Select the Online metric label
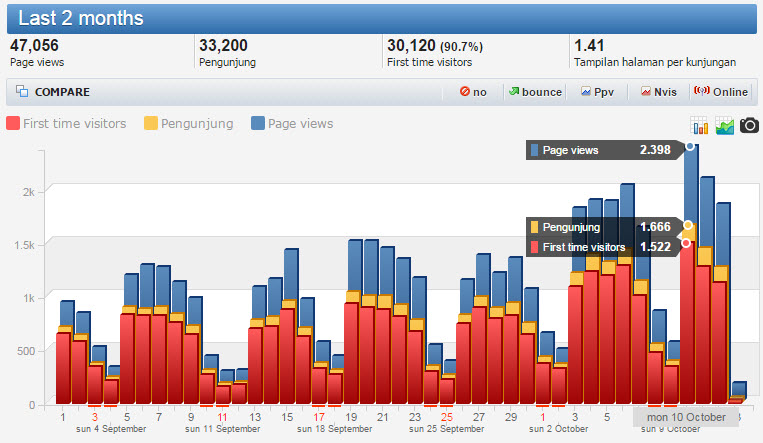The width and height of the screenshot is (763, 443). click(730, 92)
